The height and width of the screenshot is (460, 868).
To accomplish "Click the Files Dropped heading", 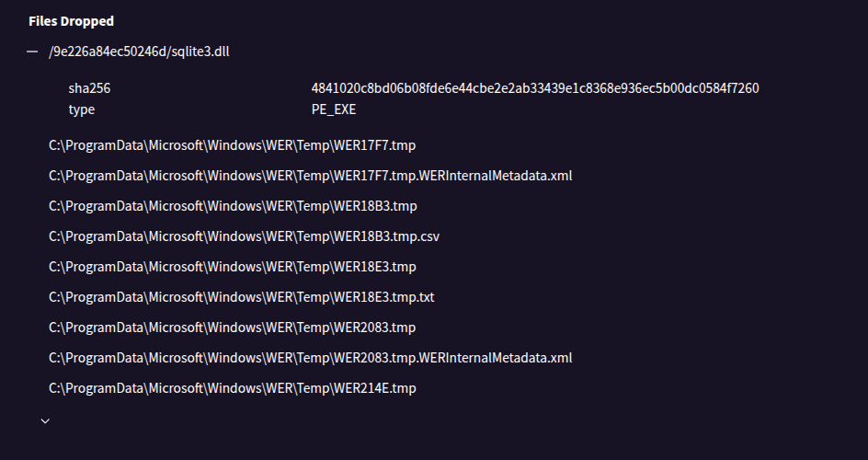I will click(x=71, y=20).
